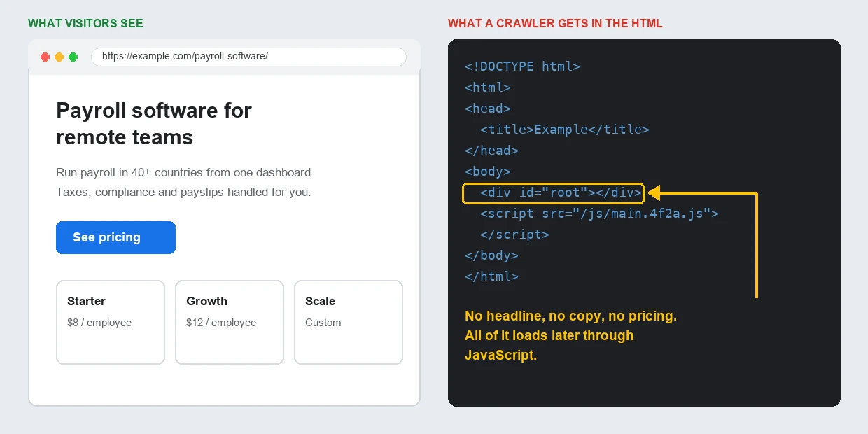Click the opening <html> code line
Viewport: 868px width, 434px height.
click(x=488, y=87)
